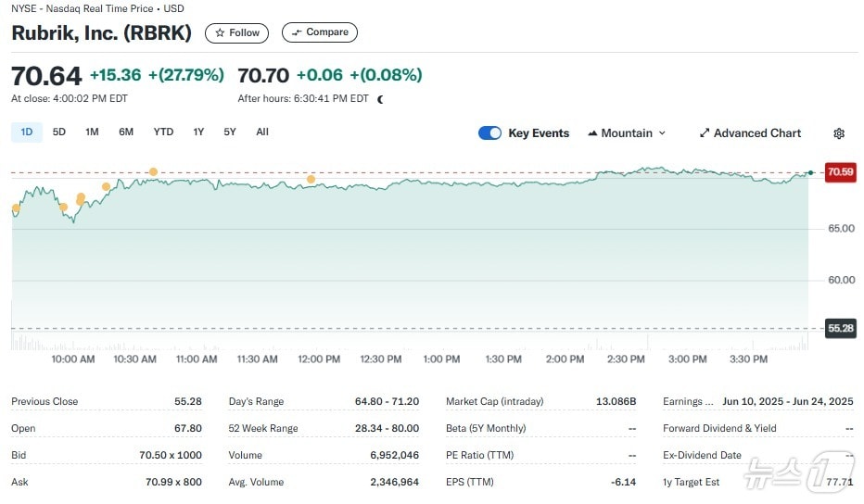The width and height of the screenshot is (864, 504).
Task: Switch to the 5D time range
Action: tap(59, 132)
